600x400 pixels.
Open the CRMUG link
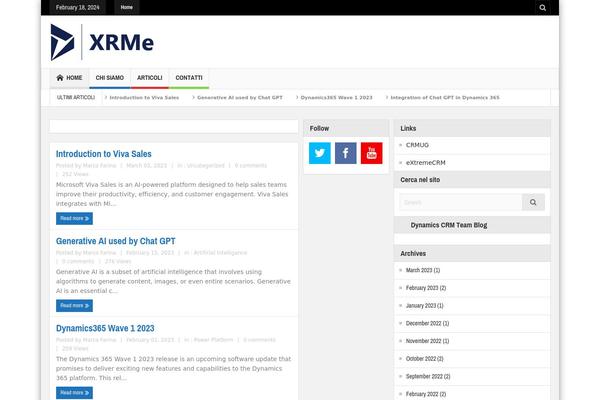click(417, 145)
